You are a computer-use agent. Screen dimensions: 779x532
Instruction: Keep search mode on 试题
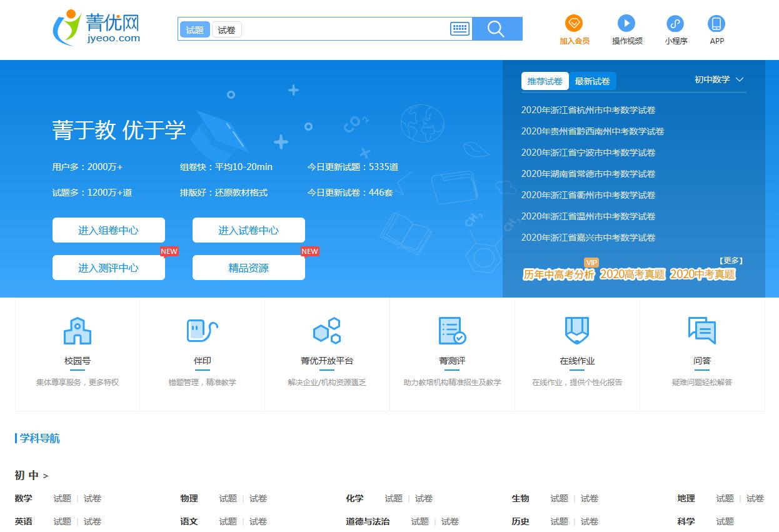coord(194,29)
